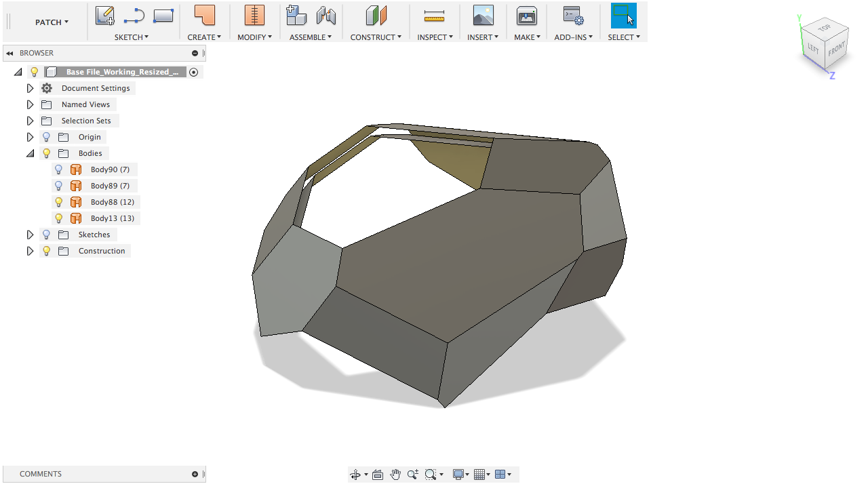The image size is (868, 484).
Task: Toggle visibility of Body90 (7)
Action: pyautogui.click(x=59, y=169)
